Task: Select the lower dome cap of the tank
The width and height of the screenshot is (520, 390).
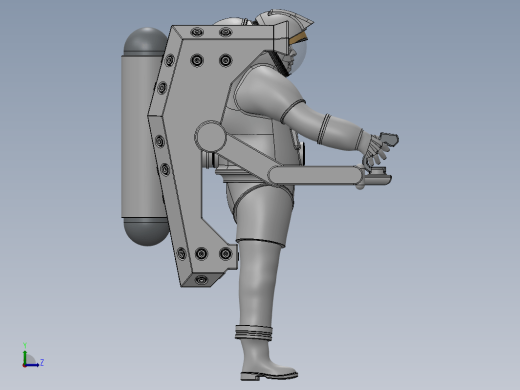Action: tap(147, 232)
